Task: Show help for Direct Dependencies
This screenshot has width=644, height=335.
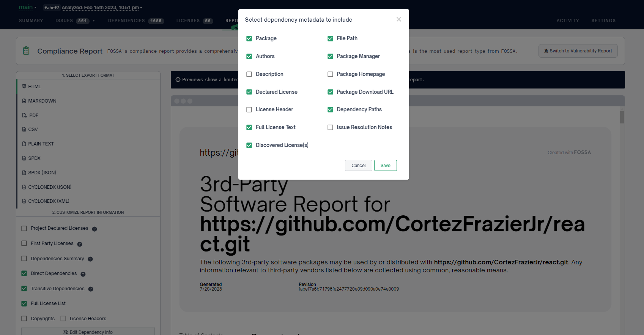Action: (x=83, y=274)
